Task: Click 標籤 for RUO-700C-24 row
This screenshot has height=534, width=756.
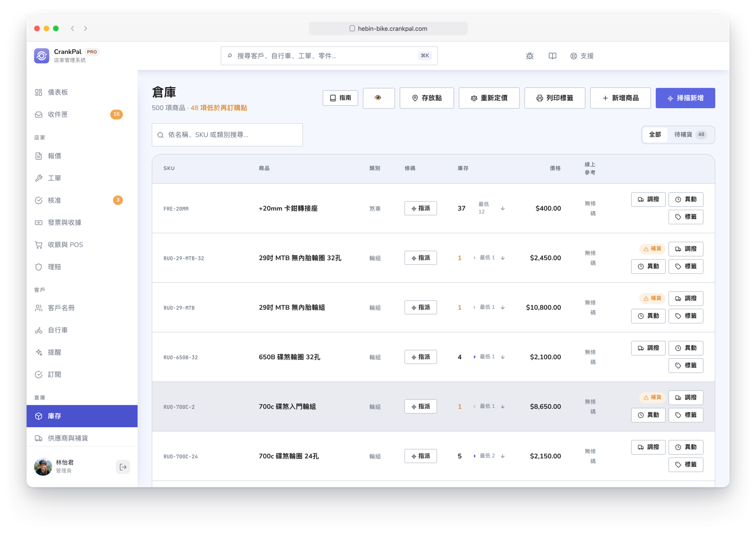Action: tap(686, 465)
